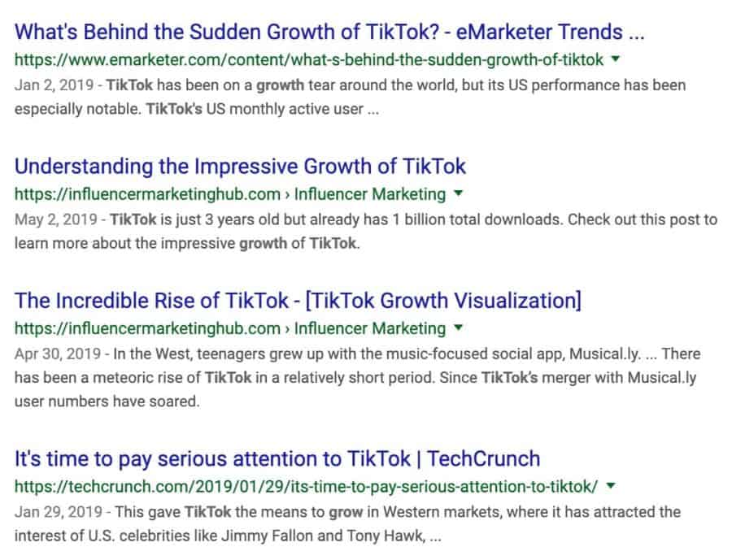Viewport: 732px width, 560px height.
Task: Click snippet mentioning Musical.ly merger
Action: click(358, 378)
